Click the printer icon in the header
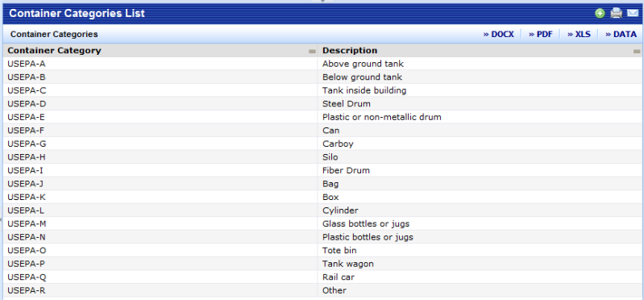The height and width of the screenshot is (300, 644). (x=616, y=14)
